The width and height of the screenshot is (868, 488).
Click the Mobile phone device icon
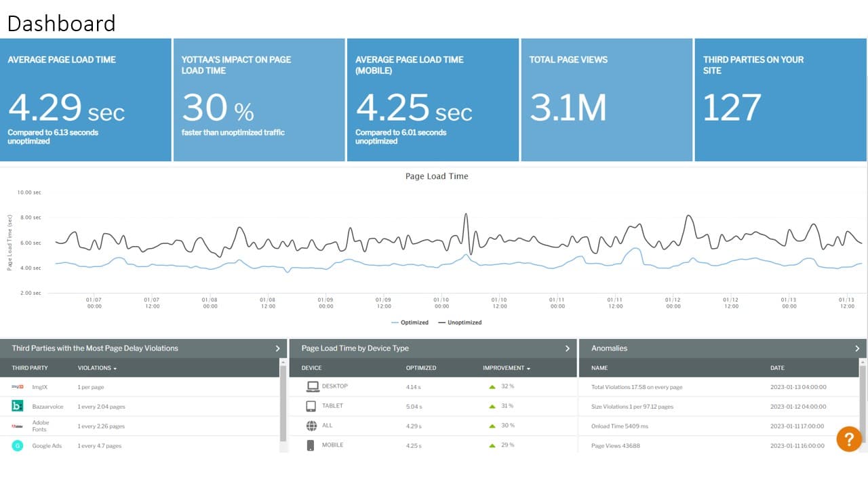click(311, 445)
